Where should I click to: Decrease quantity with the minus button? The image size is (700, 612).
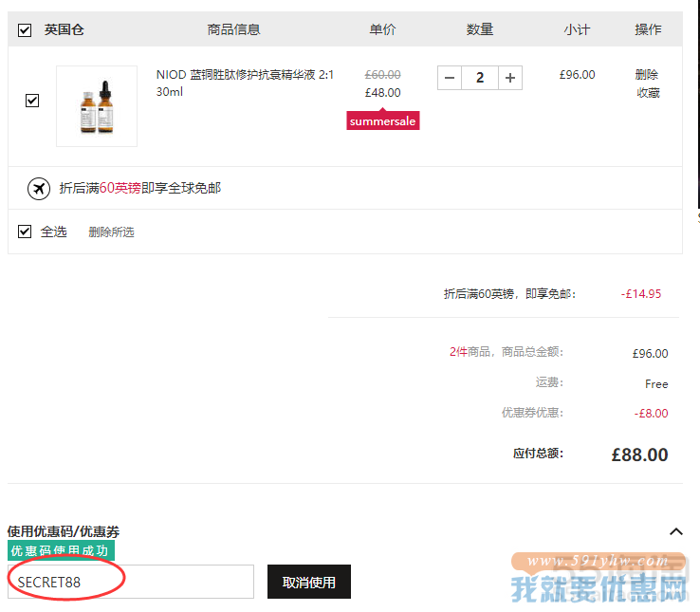click(x=450, y=78)
